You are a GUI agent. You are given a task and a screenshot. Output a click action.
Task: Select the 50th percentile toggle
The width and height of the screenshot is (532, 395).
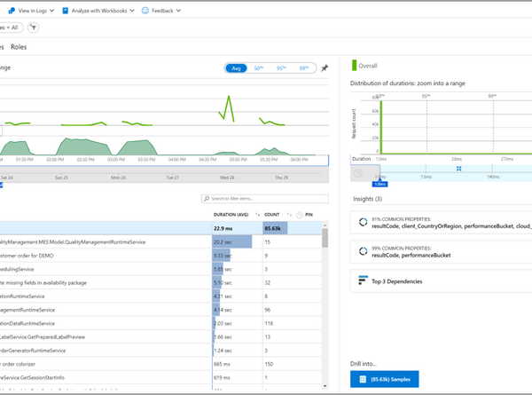(259, 68)
